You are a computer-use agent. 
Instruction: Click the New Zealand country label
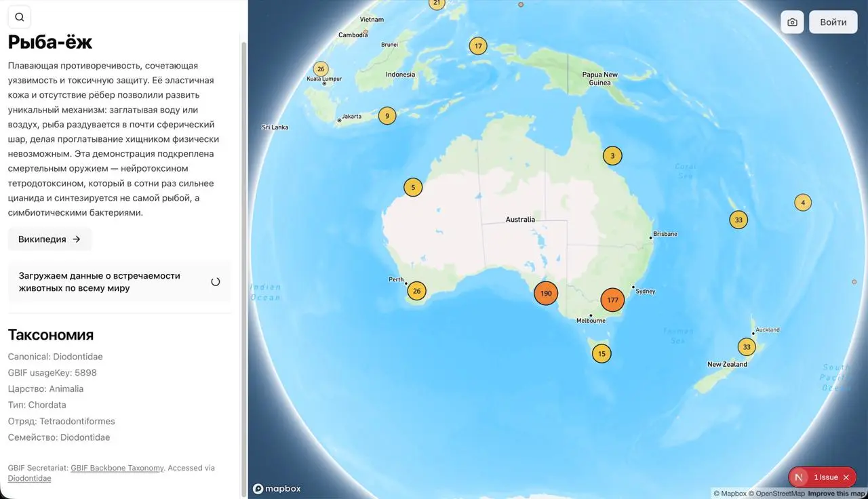[727, 365]
